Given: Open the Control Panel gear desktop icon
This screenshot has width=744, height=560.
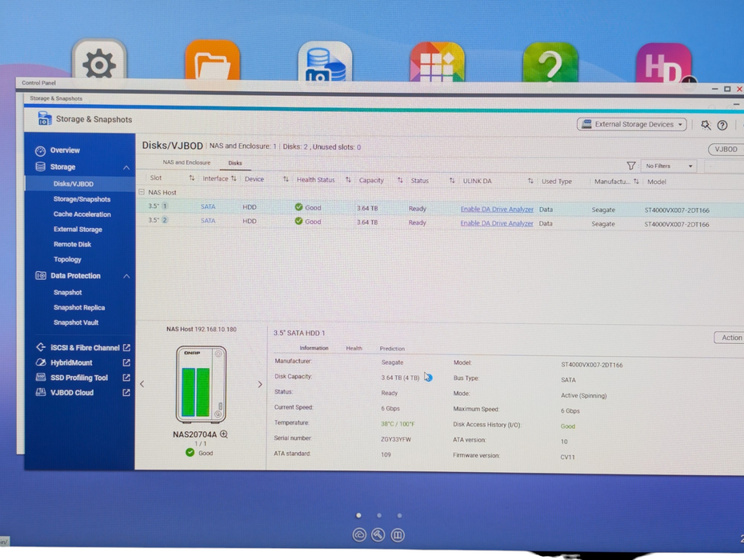Looking at the screenshot, I should [x=99, y=64].
